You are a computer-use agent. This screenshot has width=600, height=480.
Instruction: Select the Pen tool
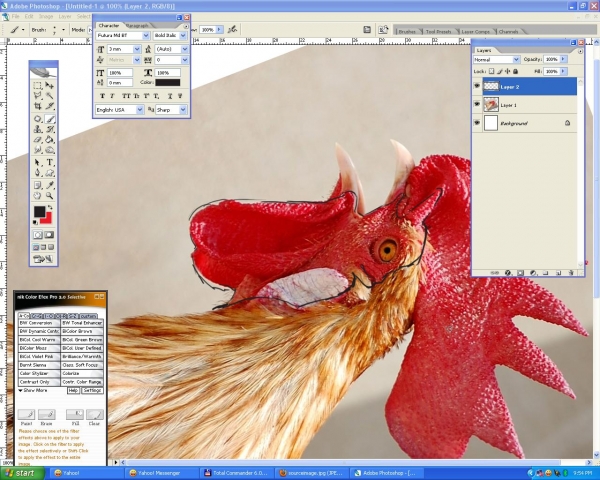click(38, 173)
